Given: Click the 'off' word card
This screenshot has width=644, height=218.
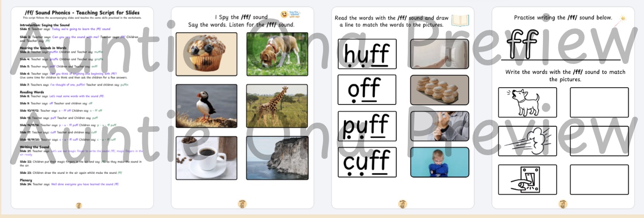Looking at the screenshot, I should tap(367, 90).
